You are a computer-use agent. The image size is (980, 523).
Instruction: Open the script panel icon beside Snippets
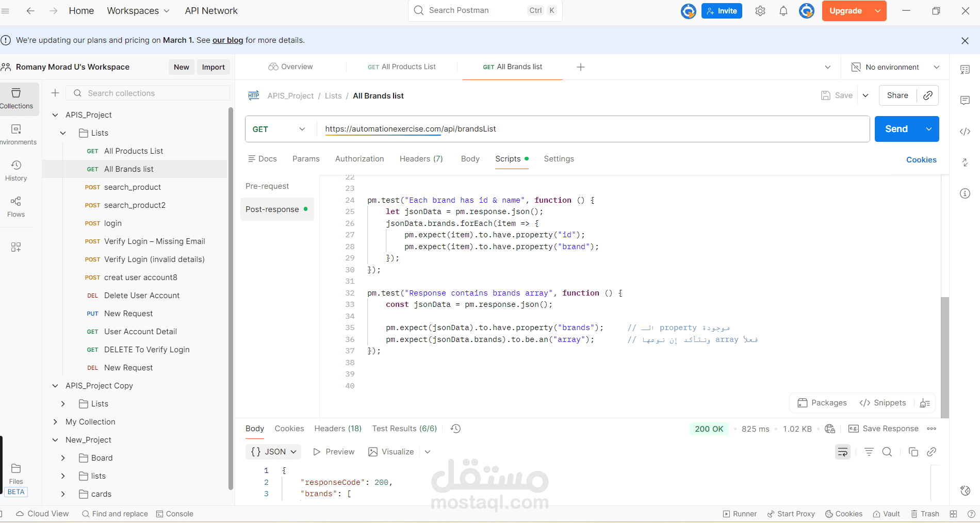click(x=925, y=403)
